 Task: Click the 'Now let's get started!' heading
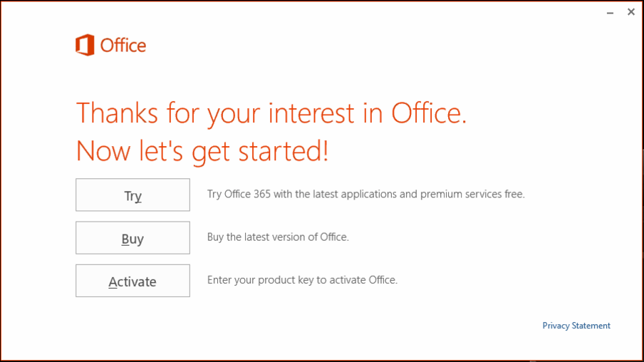point(202,150)
